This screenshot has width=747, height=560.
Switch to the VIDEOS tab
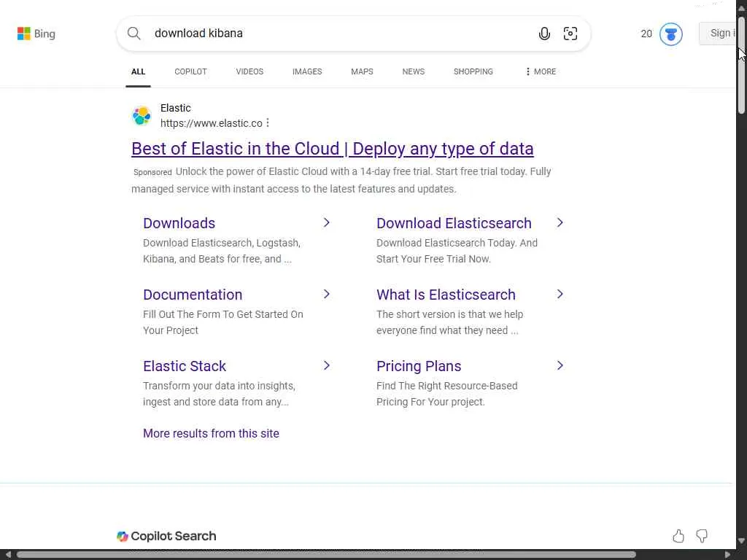point(249,71)
